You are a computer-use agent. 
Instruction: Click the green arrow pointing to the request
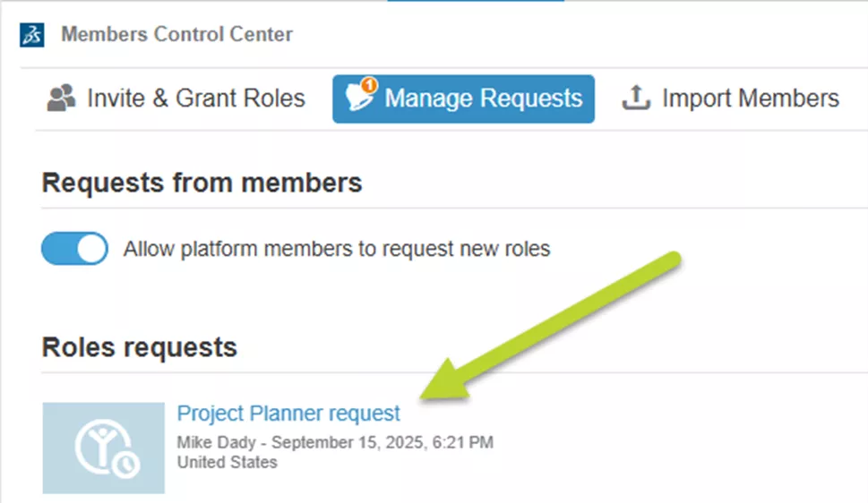click(x=554, y=326)
